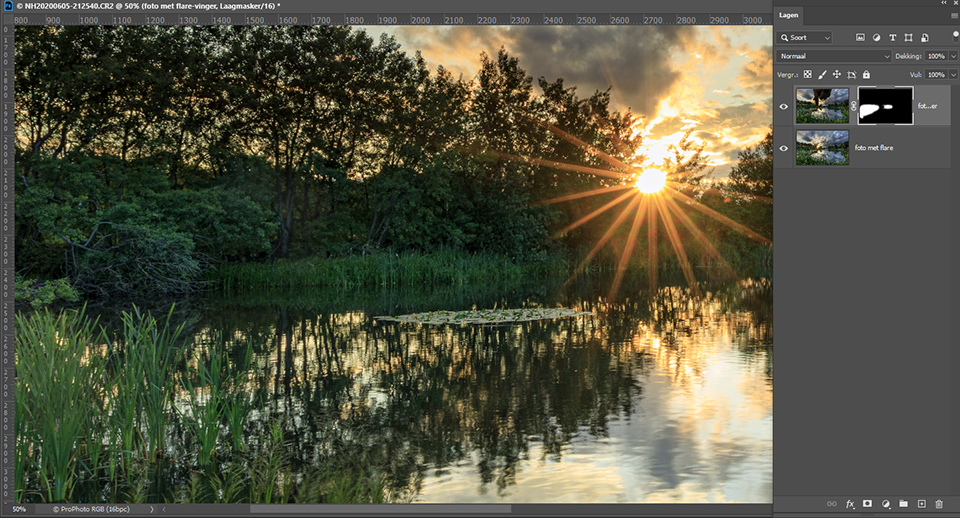Image resolution: width=960 pixels, height=518 pixels.
Task: Add a layer mask button
Action: (x=868, y=504)
